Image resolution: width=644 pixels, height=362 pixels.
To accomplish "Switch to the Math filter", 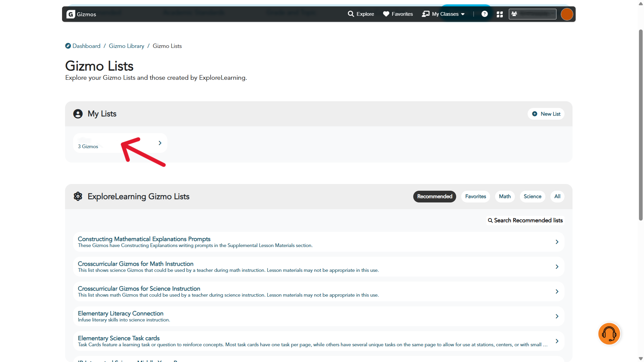I will 504,196.
